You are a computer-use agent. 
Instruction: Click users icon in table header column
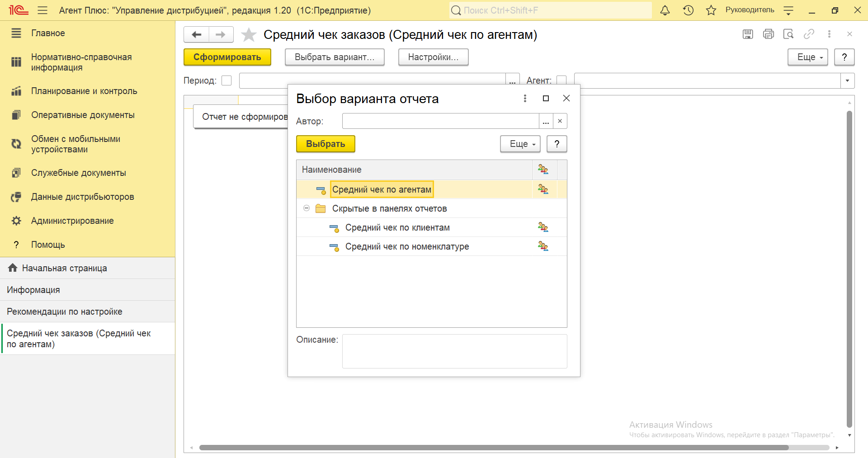(543, 170)
